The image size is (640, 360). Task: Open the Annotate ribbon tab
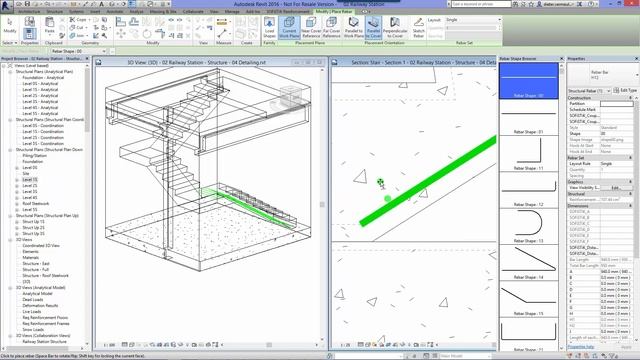tap(115, 11)
